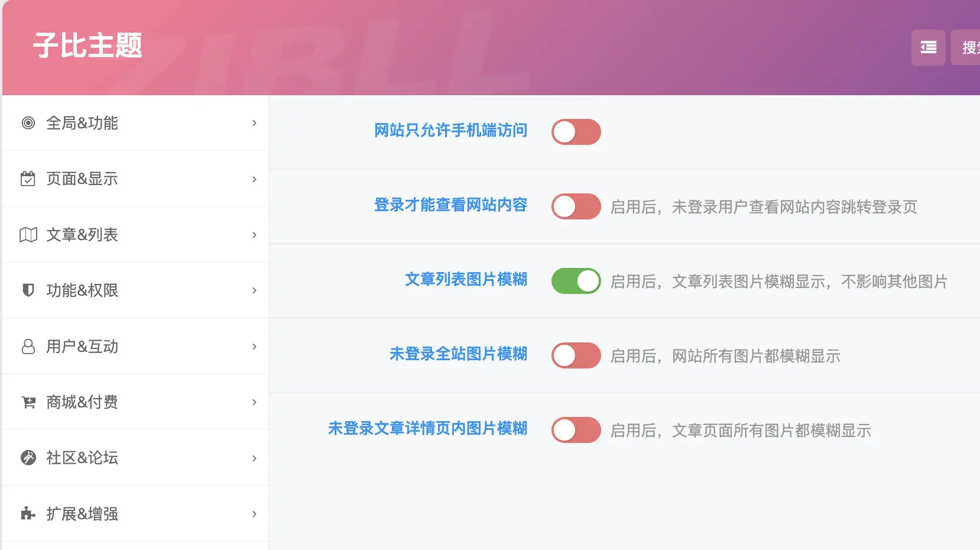Expand the 商城&付费 chevron arrow
Viewport: 980px width, 550px height.
(x=254, y=402)
